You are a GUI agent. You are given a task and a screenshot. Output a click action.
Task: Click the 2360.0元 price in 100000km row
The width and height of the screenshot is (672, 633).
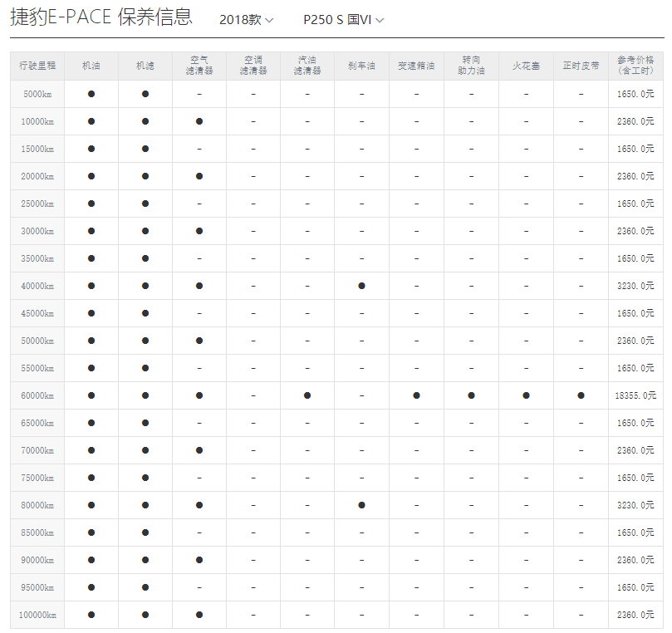pyautogui.click(x=635, y=615)
